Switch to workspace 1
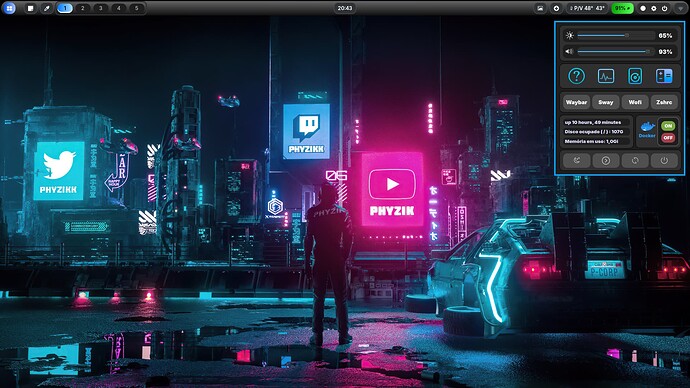 click(x=65, y=8)
